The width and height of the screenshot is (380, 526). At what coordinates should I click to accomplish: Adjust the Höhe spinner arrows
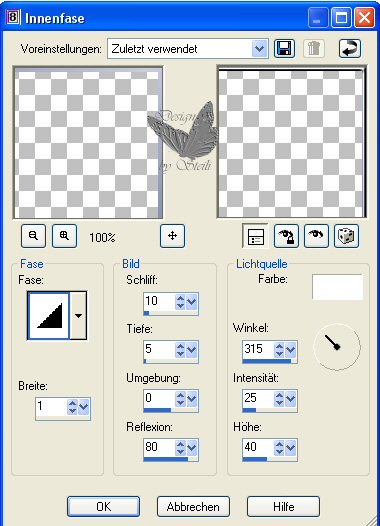[x=279, y=448]
